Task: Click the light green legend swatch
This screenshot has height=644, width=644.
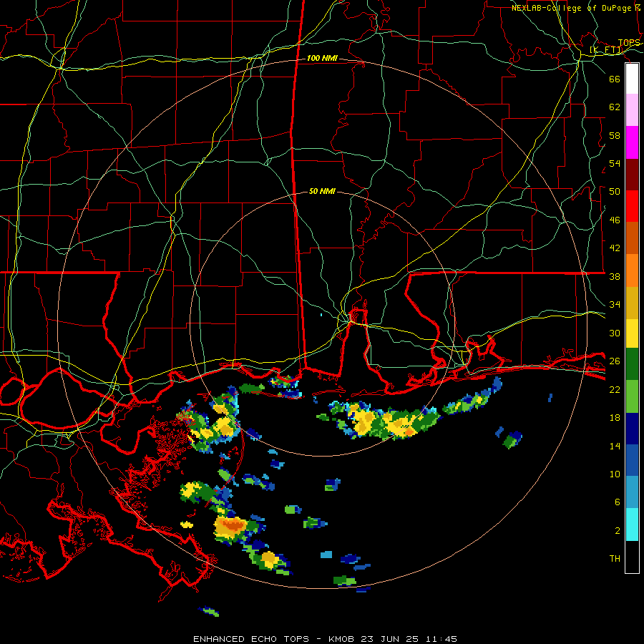Action: (632, 396)
